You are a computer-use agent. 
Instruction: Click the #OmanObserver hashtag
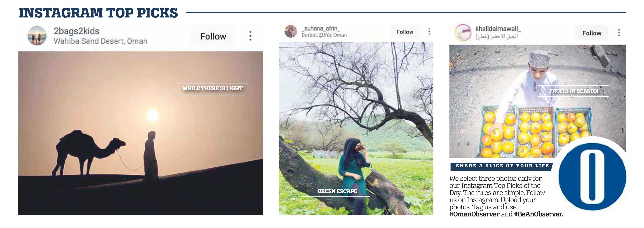(x=474, y=214)
